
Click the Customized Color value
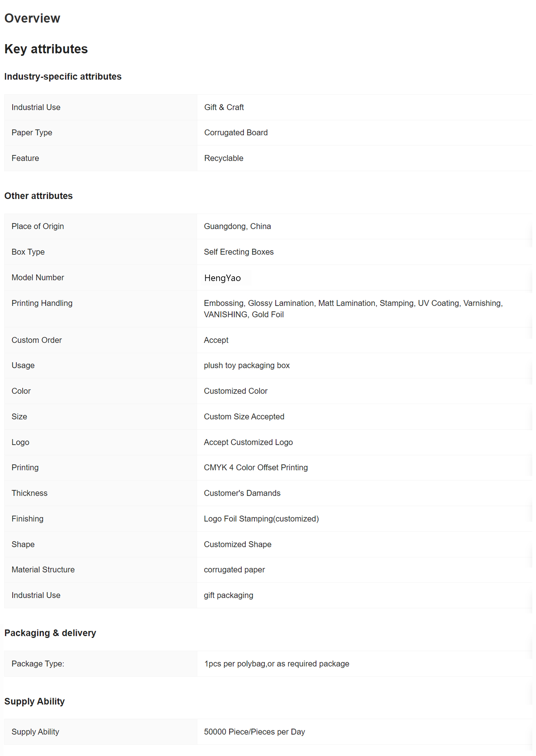[235, 391]
